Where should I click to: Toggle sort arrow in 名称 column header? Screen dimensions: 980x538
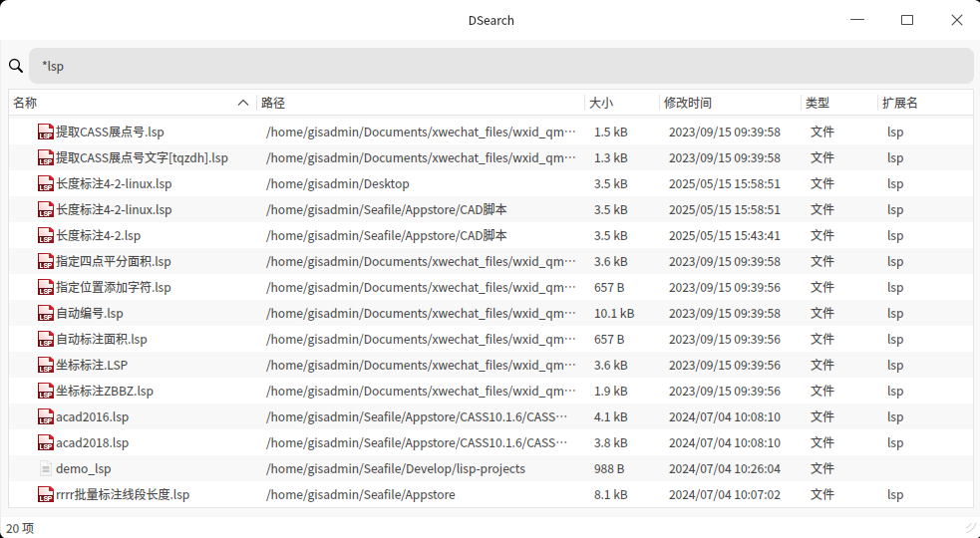coord(243,103)
